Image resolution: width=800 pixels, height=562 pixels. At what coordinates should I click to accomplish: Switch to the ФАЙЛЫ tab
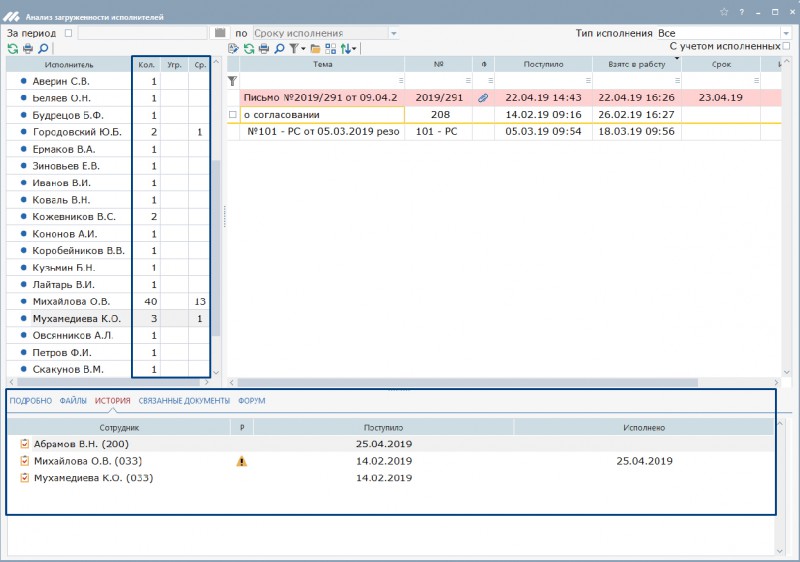pyautogui.click(x=73, y=401)
